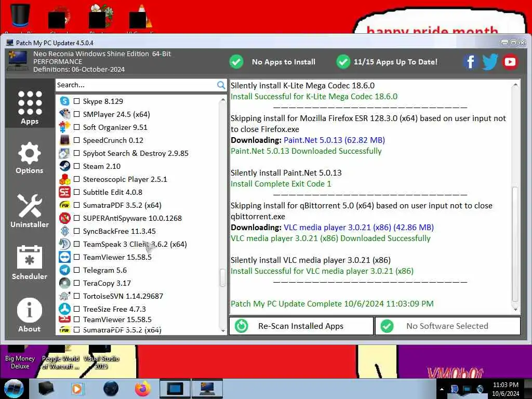Open the Patch My PC Twitter page
Screen dimensions: 532x399
[490, 62]
